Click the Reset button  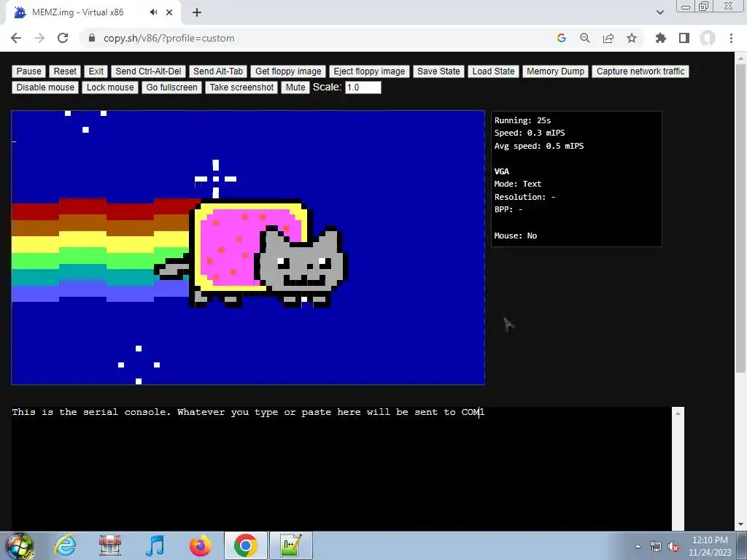65,71
